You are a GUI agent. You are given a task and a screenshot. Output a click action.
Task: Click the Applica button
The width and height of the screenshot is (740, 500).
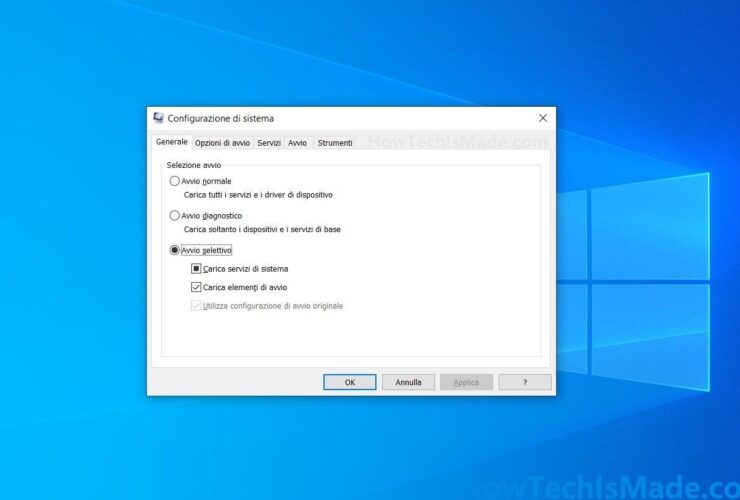click(466, 382)
